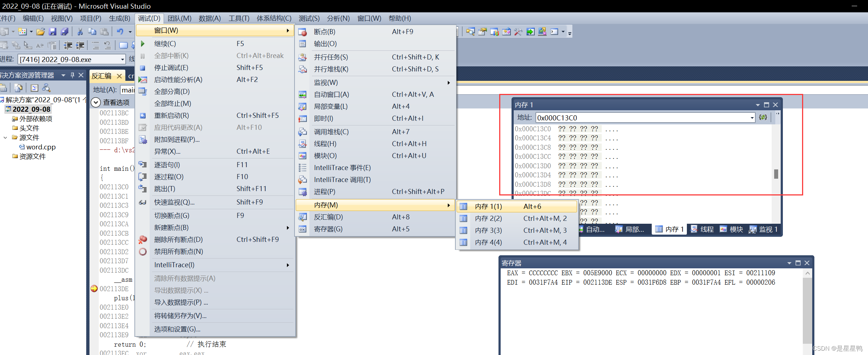Open the Start Page green arrow icon
The height and width of the screenshot is (355, 868).
(x=530, y=32)
